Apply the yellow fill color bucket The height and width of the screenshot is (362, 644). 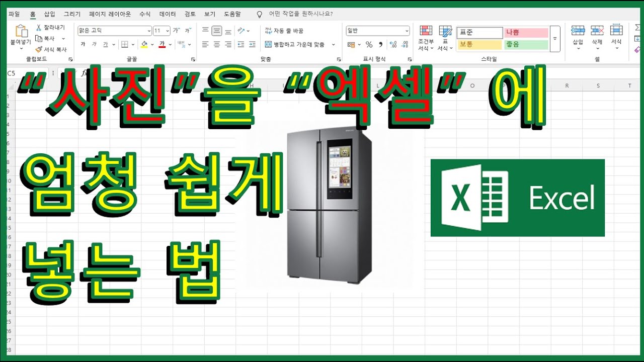144,44
